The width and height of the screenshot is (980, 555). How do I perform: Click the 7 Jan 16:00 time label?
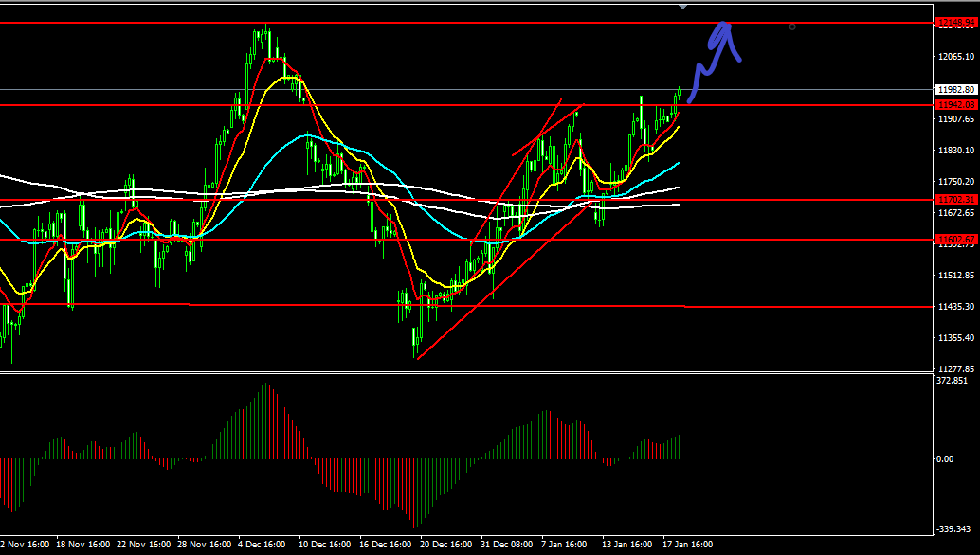click(x=564, y=545)
